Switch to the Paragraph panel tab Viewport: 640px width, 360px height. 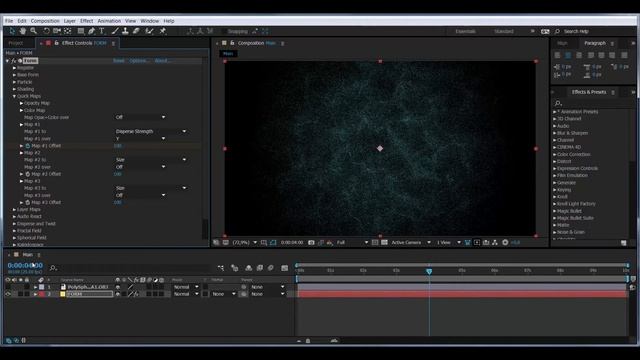click(595, 43)
